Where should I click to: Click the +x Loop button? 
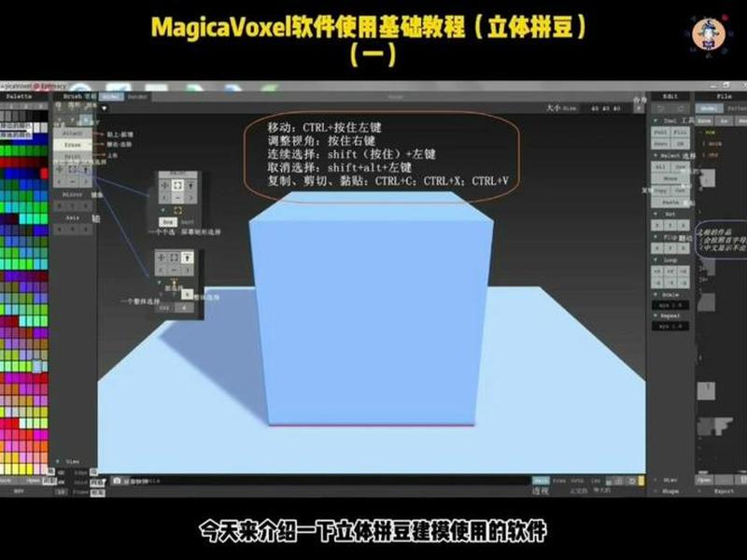coord(657,272)
